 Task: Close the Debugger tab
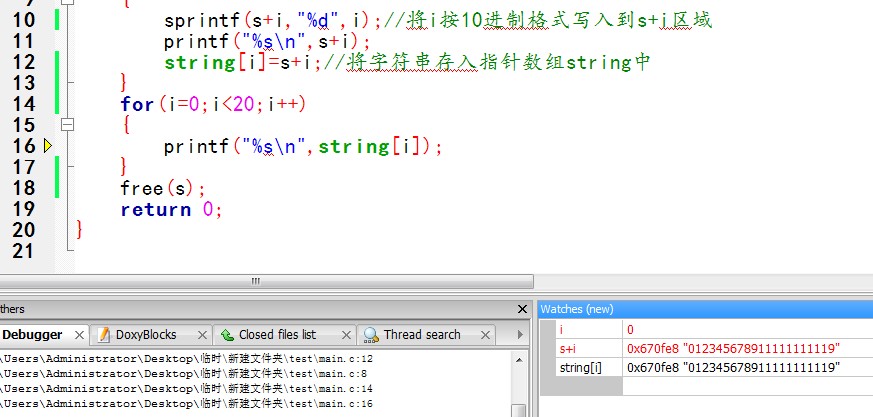(x=79, y=335)
